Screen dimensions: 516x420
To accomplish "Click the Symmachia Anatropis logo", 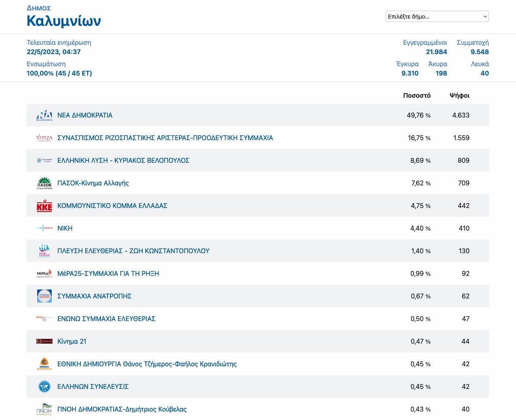I will pos(44,296).
